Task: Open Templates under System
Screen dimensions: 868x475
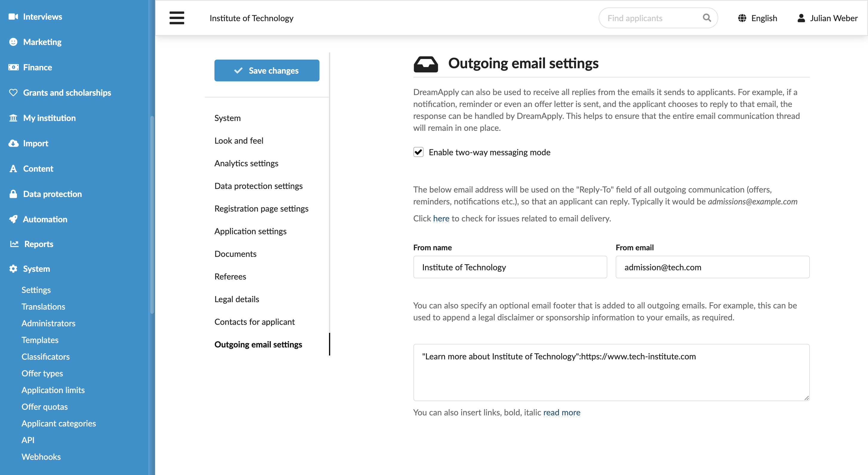Action: point(40,340)
